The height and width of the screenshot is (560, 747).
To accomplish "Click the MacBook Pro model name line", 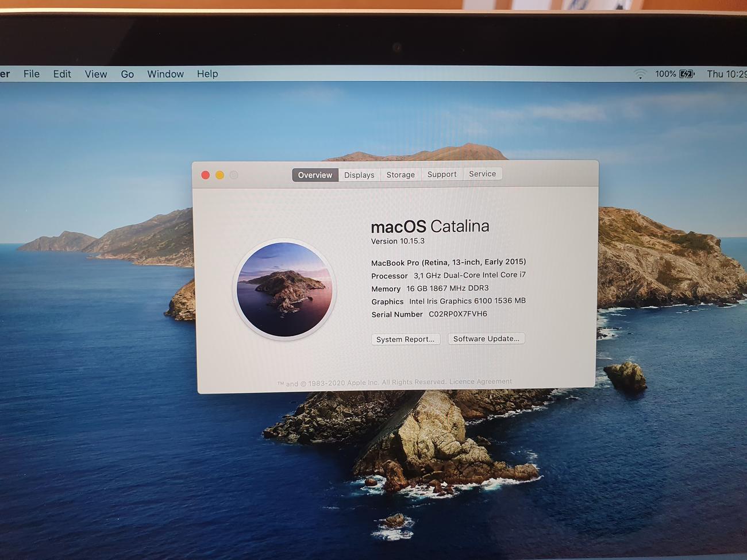I will coord(448,262).
